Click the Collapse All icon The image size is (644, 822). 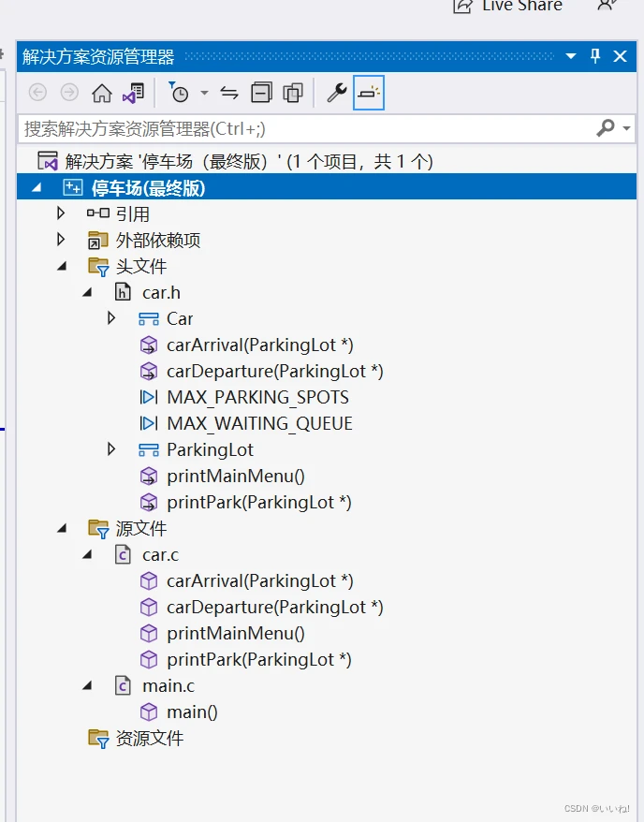(261, 93)
